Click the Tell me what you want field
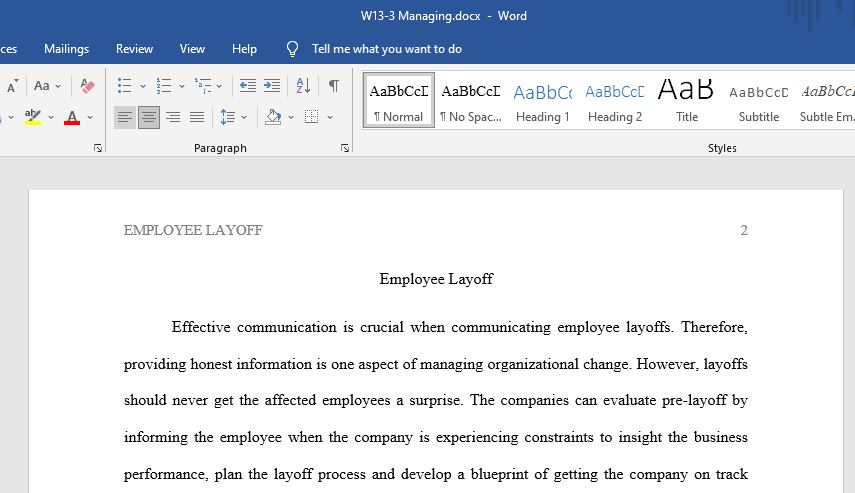855x493 pixels. (x=387, y=49)
